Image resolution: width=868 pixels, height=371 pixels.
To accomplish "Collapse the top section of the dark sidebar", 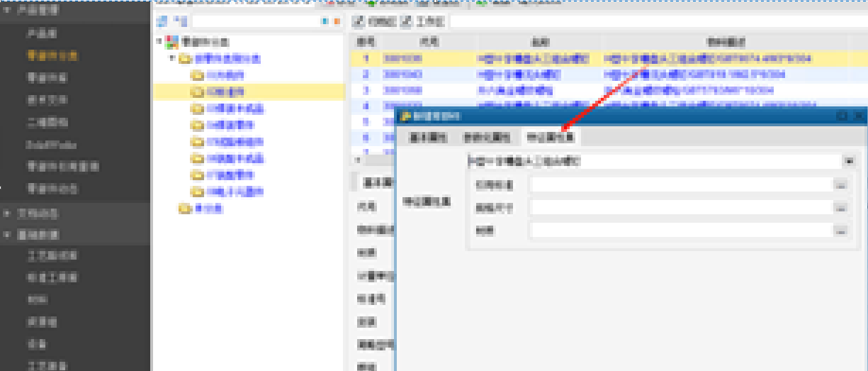I will tap(7, 11).
